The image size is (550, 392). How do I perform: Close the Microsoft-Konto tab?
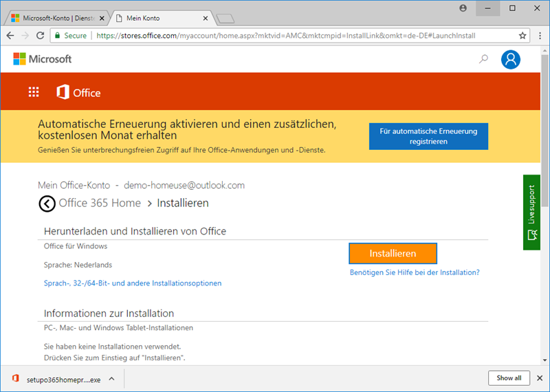pos(102,19)
